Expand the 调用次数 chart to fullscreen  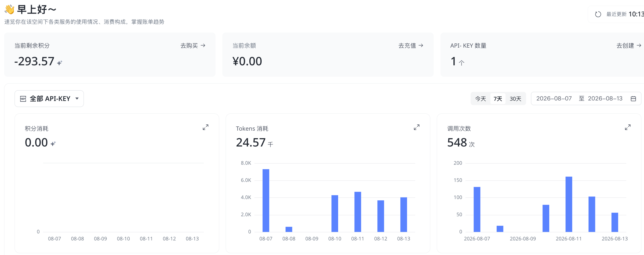tap(628, 127)
